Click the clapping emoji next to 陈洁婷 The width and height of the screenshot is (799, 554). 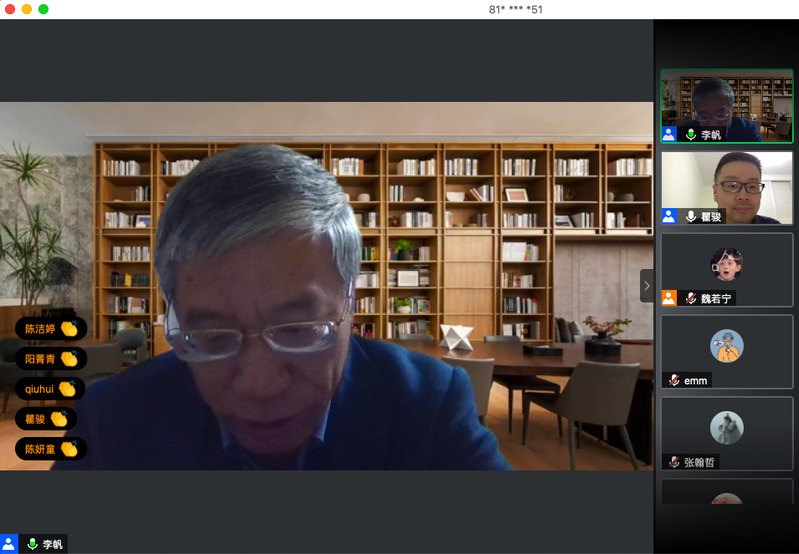(69, 328)
